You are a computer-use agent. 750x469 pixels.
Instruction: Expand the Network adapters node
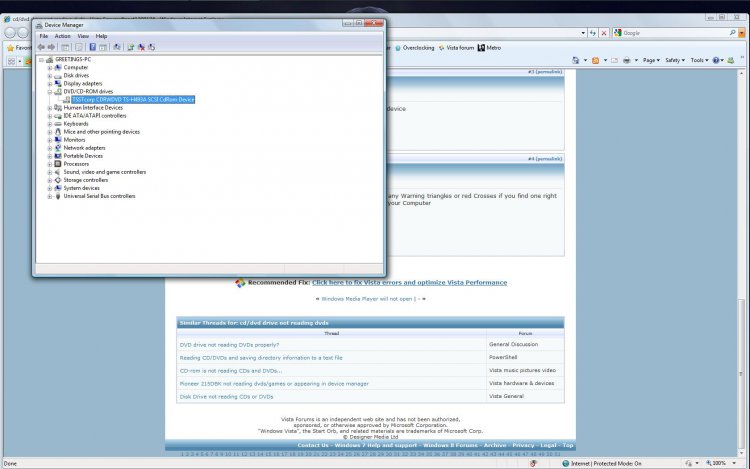[x=50, y=148]
